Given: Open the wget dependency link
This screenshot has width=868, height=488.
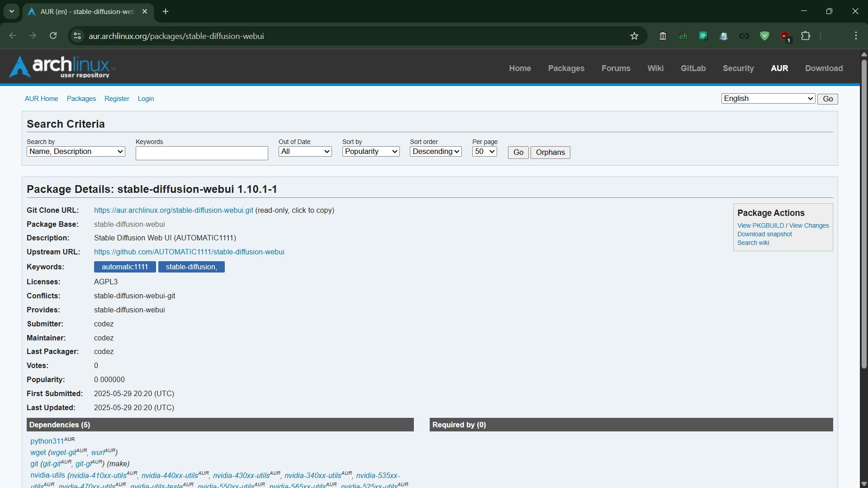Looking at the screenshot, I should coord(38,452).
